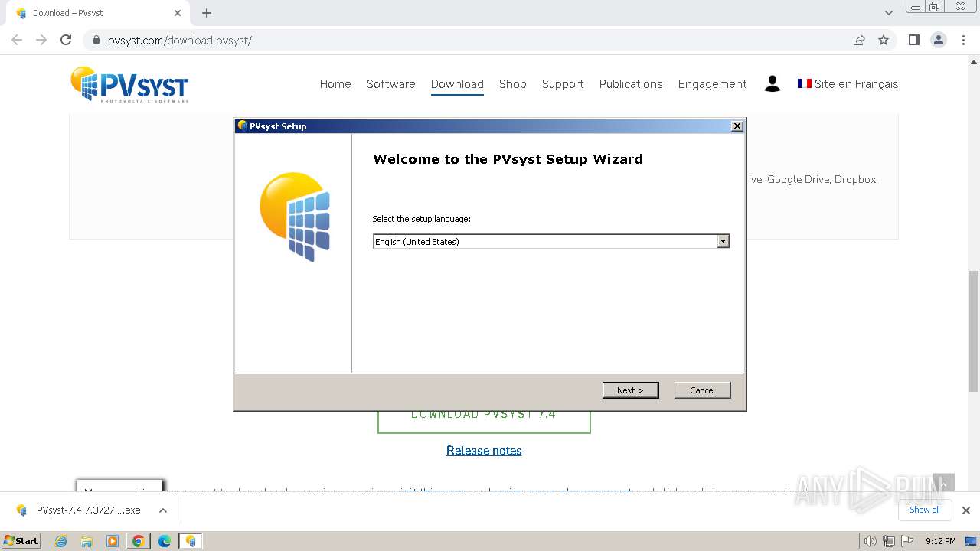Viewport: 980px width, 551px height.
Task: Click network tray icon
Action: click(x=888, y=541)
